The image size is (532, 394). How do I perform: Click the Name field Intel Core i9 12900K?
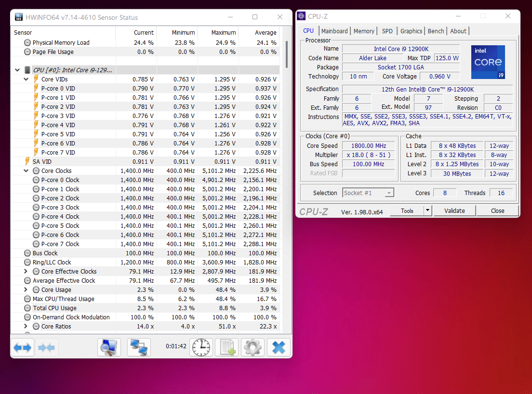click(x=401, y=49)
